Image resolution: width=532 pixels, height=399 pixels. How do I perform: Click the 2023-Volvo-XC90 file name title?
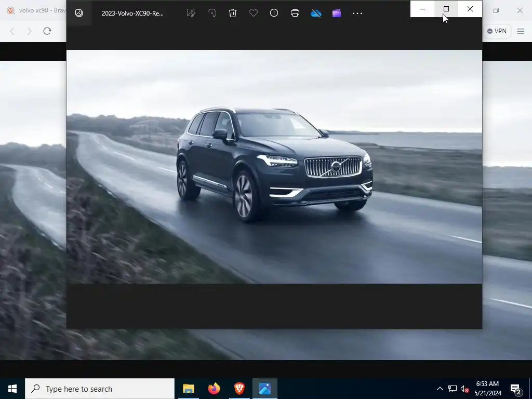coord(132,14)
